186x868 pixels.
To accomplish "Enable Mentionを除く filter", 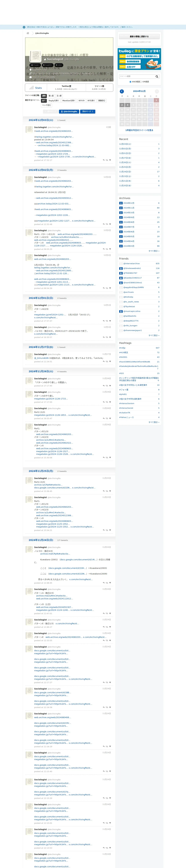I will [69, 100].
